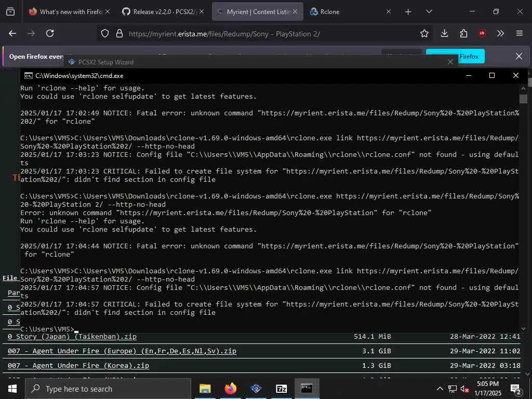Click the cmd window scrollbar thumb
This screenshot has height=399, width=532.
pos(523,99)
